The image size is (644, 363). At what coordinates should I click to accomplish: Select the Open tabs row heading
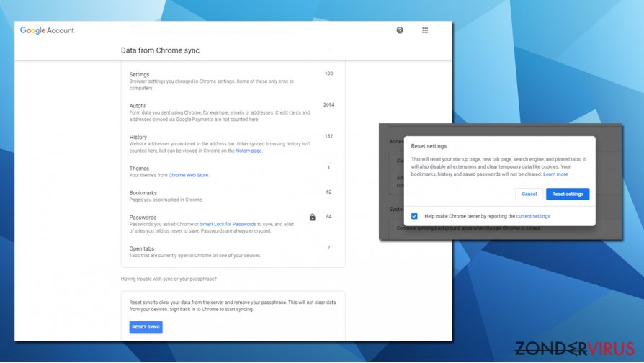point(142,248)
